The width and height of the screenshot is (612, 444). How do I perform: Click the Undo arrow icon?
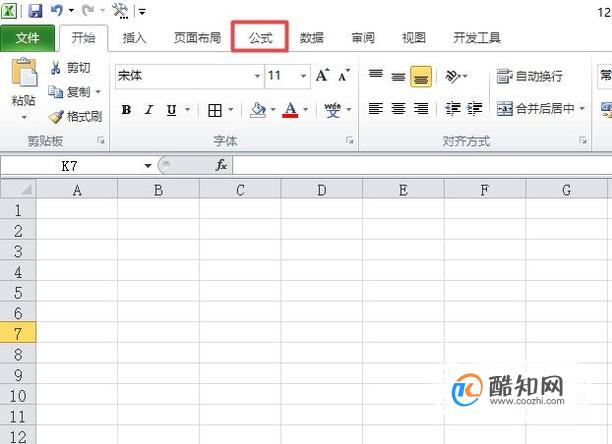[x=57, y=11]
